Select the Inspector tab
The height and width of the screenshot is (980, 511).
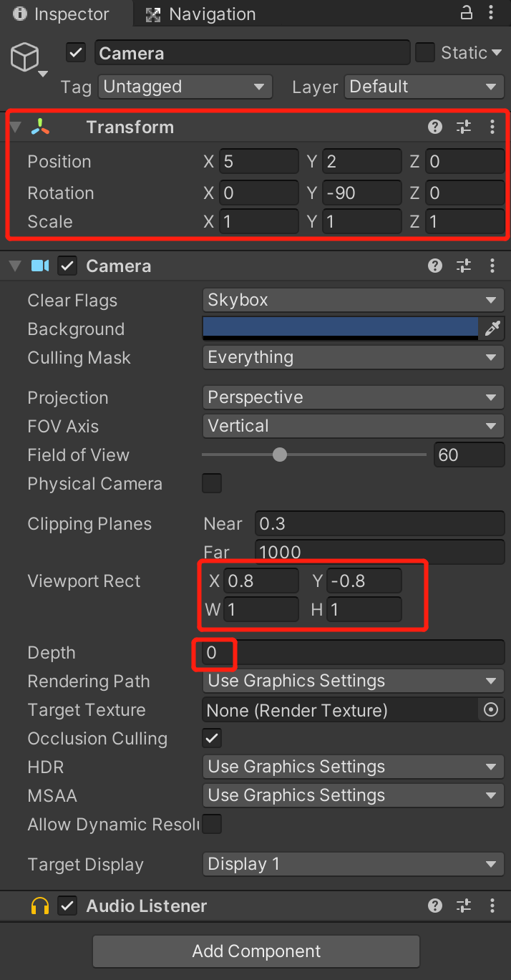tap(62, 14)
